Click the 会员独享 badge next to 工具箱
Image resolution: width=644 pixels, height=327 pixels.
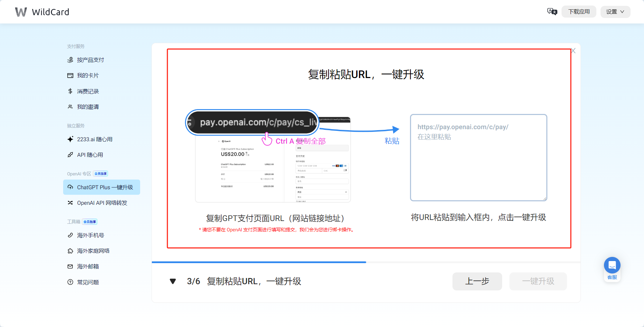(90, 222)
